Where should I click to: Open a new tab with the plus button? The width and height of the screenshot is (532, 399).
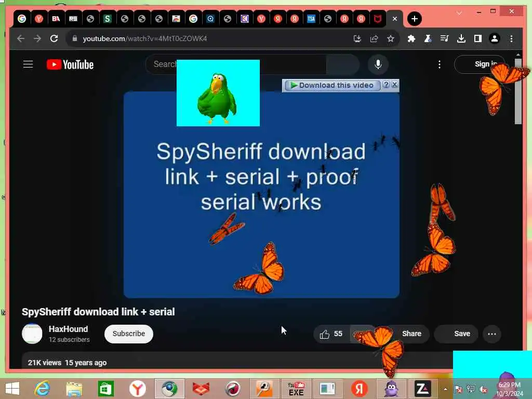(414, 19)
